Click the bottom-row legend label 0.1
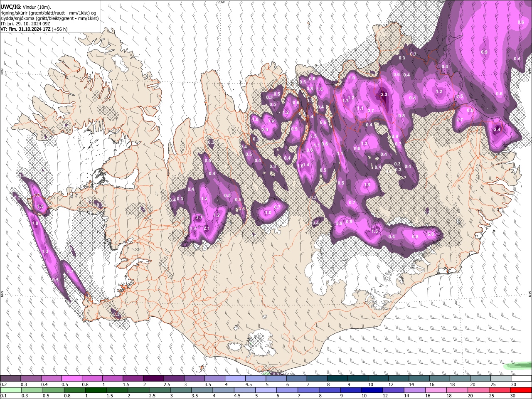532x399 pixels. click(x=3, y=396)
